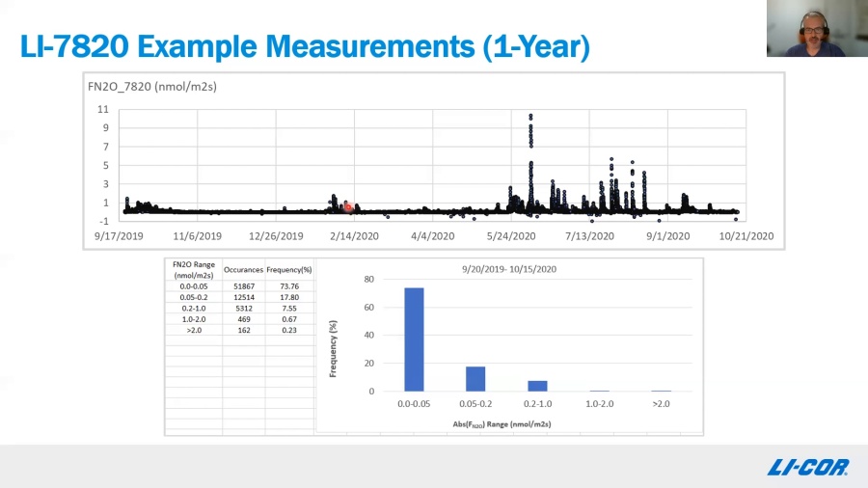Click the table cell '0.23'
The height and width of the screenshot is (488, 868).
(289, 330)
